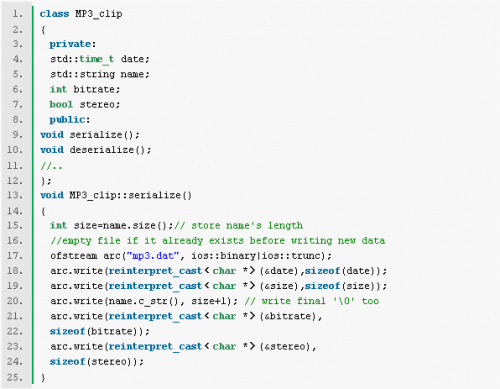Click the public access specifier
The width and height of the screenshot is (500, 389).
click(69, 120)
